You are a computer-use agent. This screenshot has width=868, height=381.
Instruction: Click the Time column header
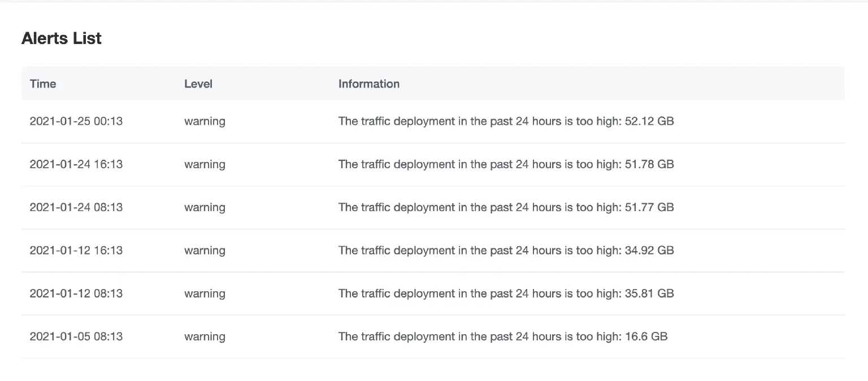[42, 84]
